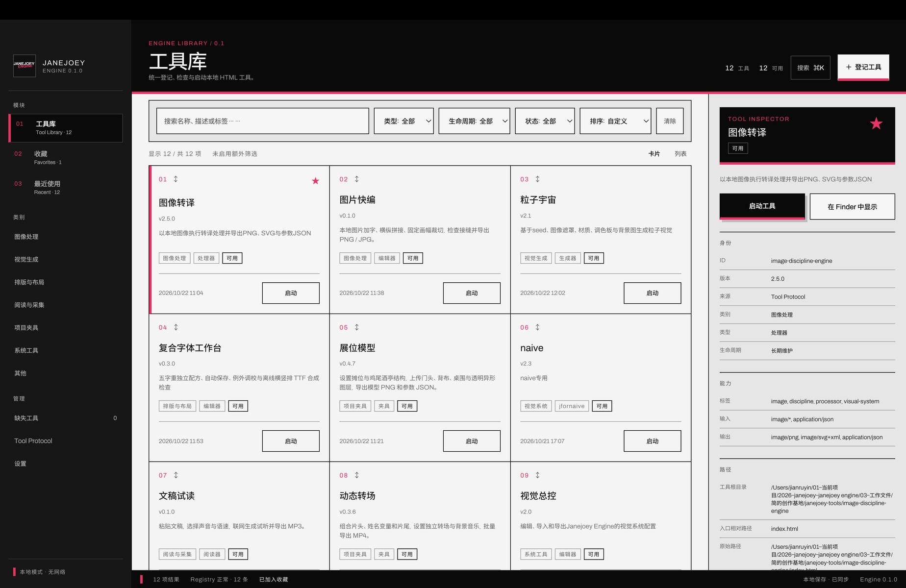Open Tool Protocol in sidebar
The image size is (906, 588).
(33, 441)
